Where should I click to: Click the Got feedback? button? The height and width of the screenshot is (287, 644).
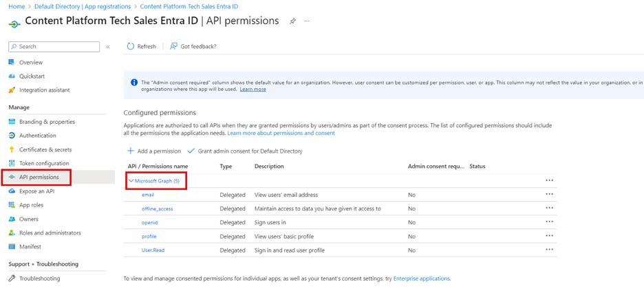pos(193,46)
